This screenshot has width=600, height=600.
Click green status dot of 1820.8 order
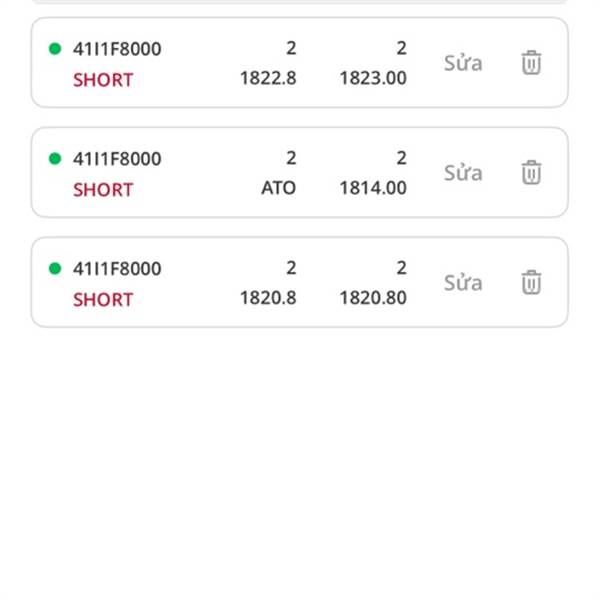pyautogui.click(x=55, y=268)
